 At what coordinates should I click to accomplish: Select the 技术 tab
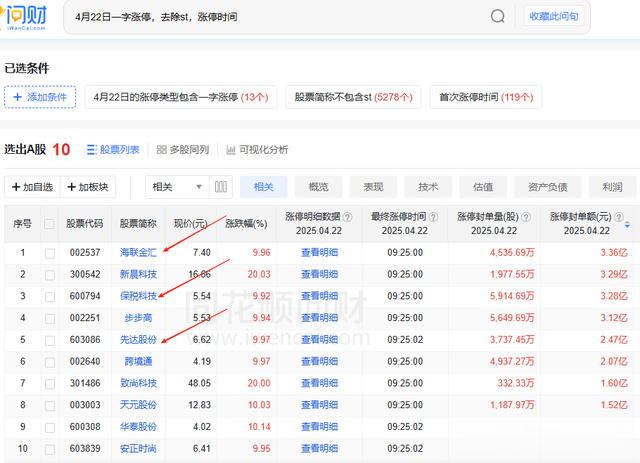[x=428, y=187]
